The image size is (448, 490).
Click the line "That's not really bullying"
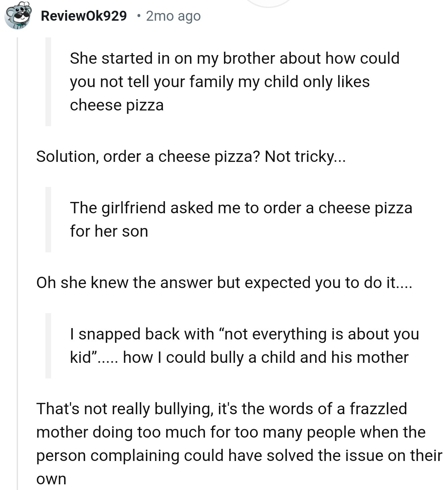[x=221, y=409]
